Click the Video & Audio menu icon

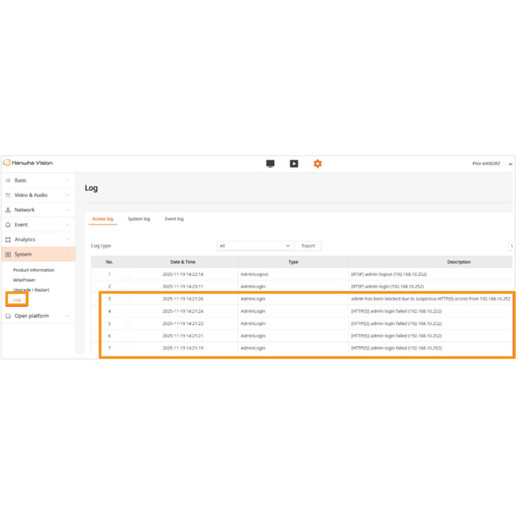(x=8, y=195)
